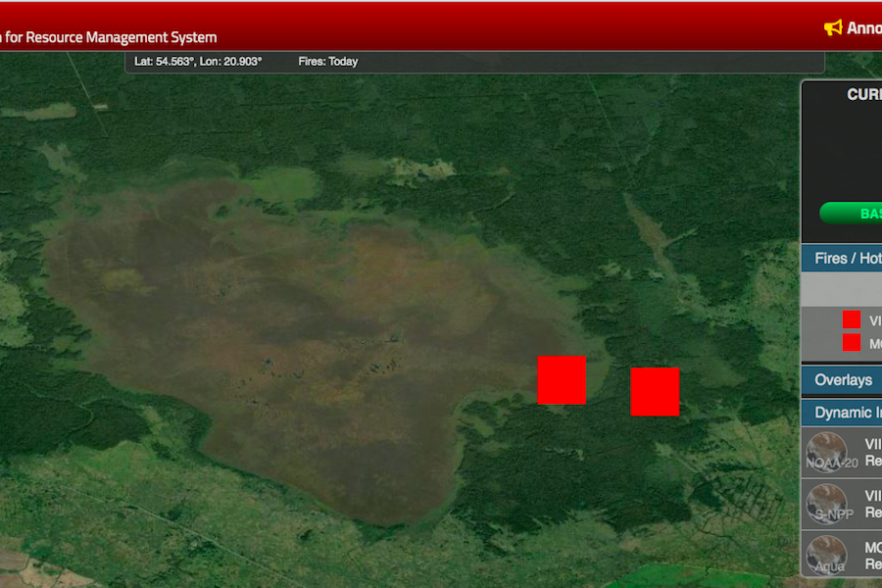Choose the Aqua globe imagery thumbnail
The image size is (882, 588).
826,555
